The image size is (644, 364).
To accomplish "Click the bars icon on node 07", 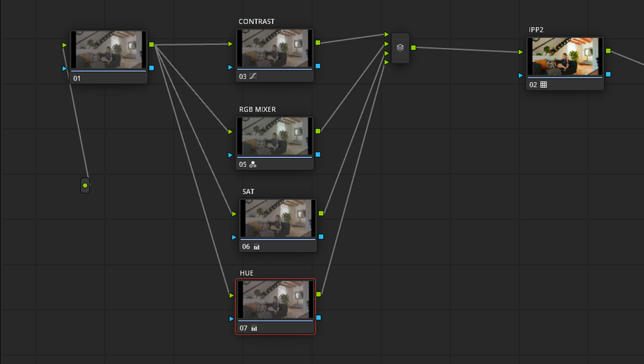I will point(254,328).
